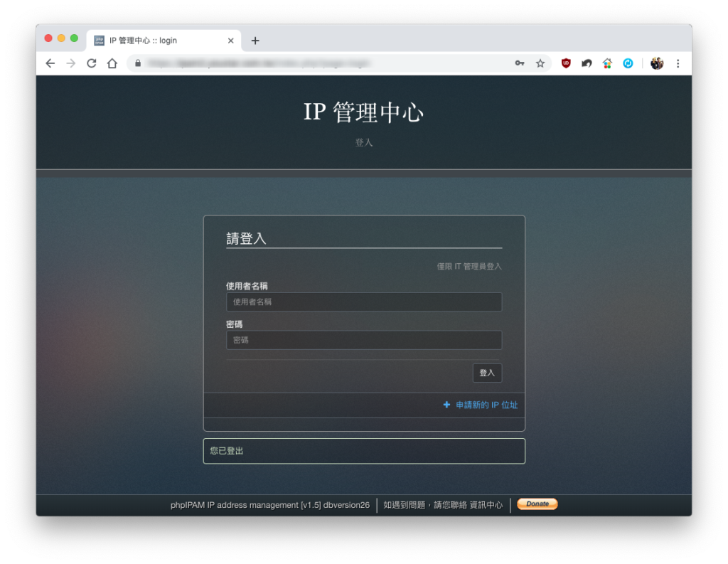Open 申請新的 IP 位址 link
The width and height of the screenshot is (728, 564).
[x=486, y=405]
